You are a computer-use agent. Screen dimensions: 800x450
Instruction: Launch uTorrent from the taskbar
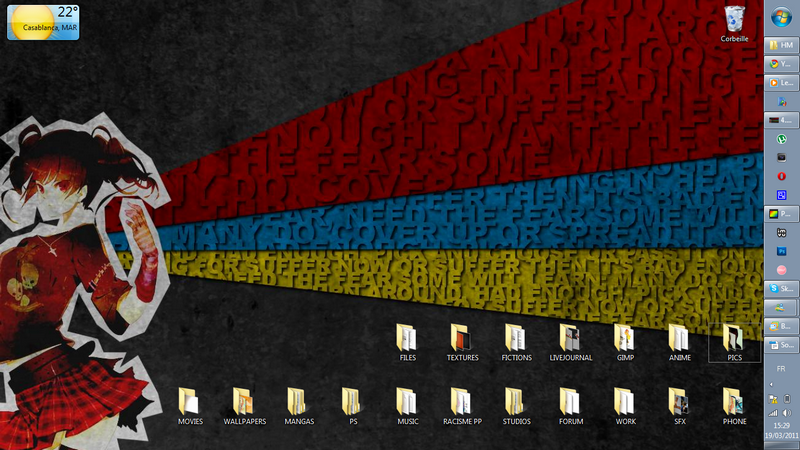781,139
